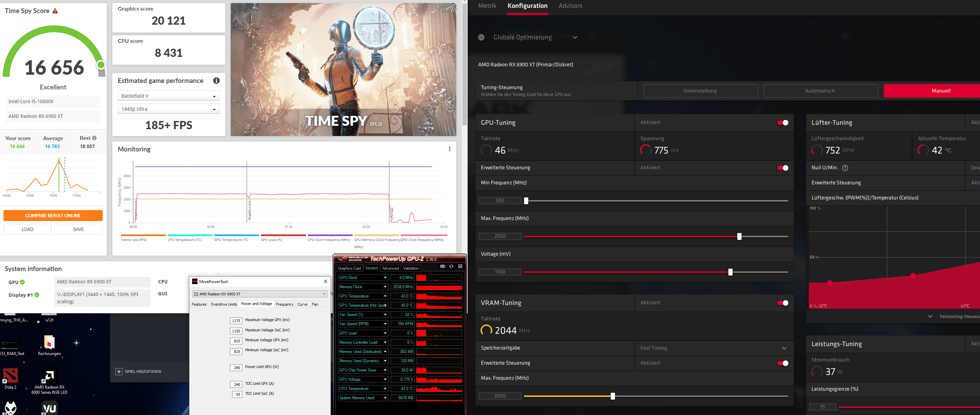Open the Dota 2 desktop shortcut
The image size is (980, 415).
[x=10, y=378]
